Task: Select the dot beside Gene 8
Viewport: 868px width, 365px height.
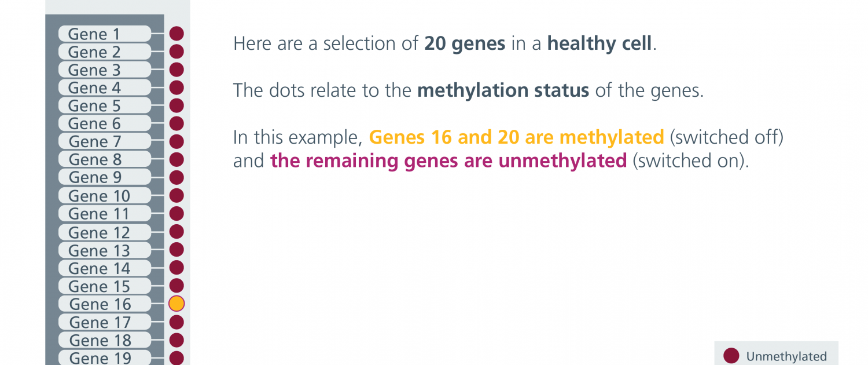Action: pos(176,159)
